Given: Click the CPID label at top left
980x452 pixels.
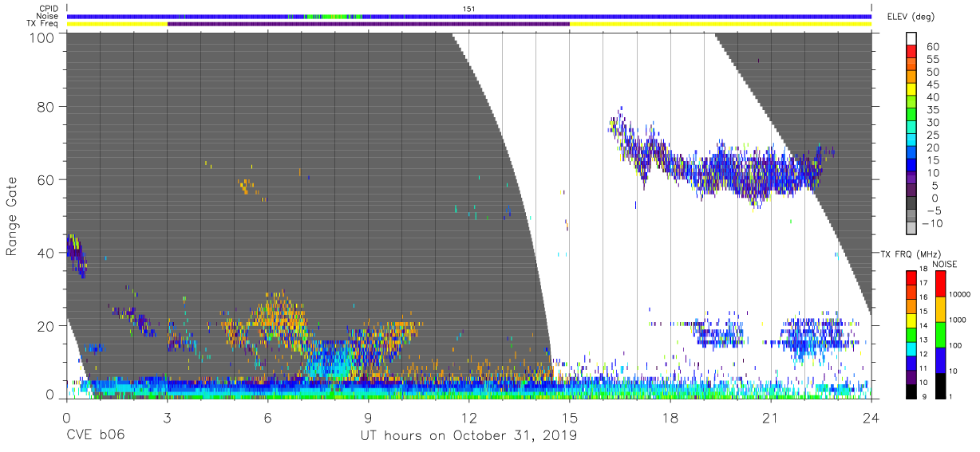Looking at the screenshot, I should click(x=49, y=8).
